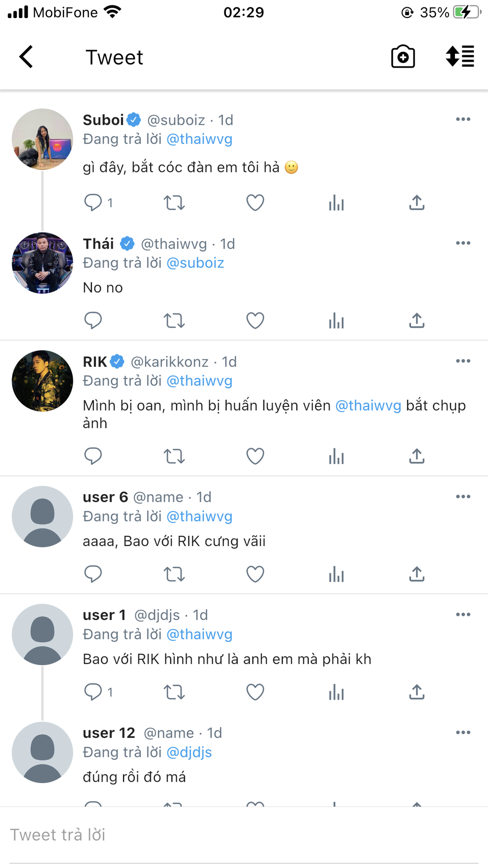Screen dimensions: 488x868
Task: Open more options on Suboi's tweet
Action: click(x=463, y=119)
